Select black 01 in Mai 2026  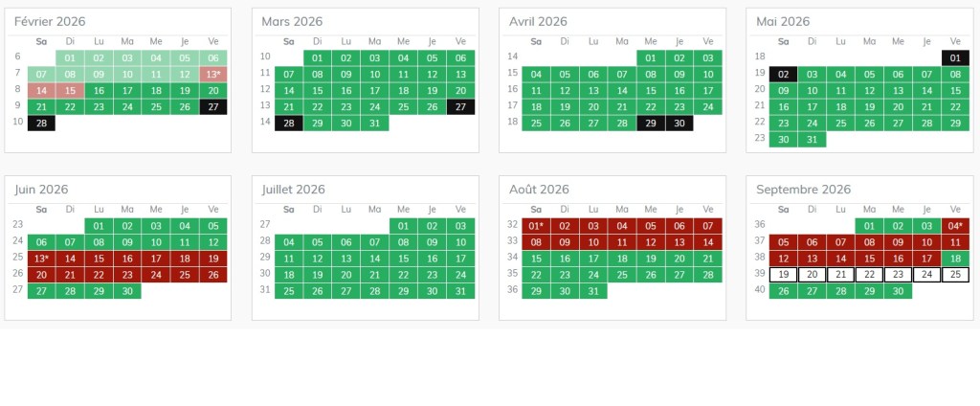[955, 57]
